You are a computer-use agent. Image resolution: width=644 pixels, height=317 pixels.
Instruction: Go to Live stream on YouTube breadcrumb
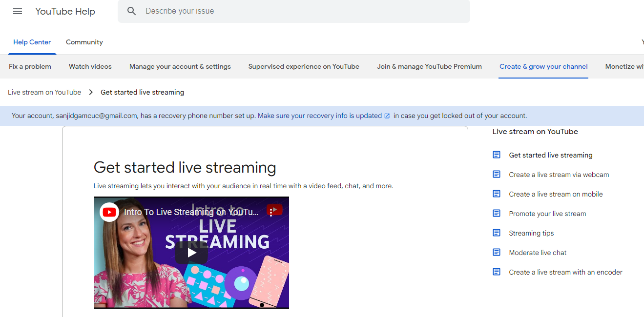pyautogui.click(x=44, y=92)
